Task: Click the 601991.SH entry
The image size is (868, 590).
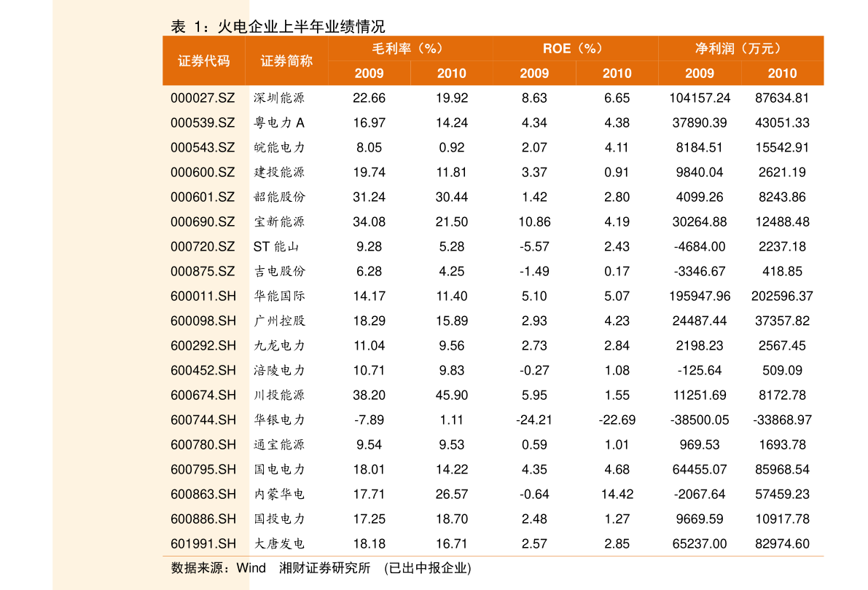Action: (x=203, y=543)
